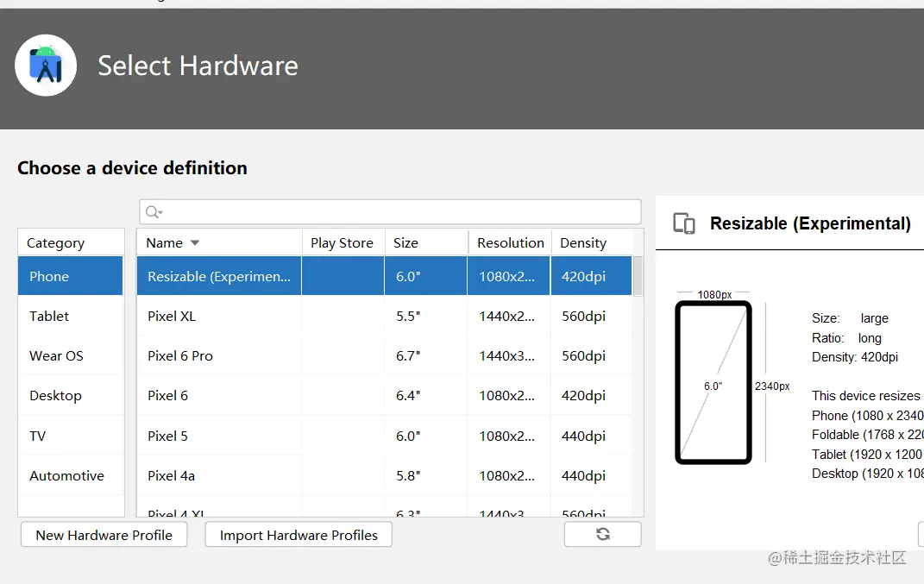924x584 pixels.
Task: Click Import Hardware Profiles button
Action: pos(299,535)
